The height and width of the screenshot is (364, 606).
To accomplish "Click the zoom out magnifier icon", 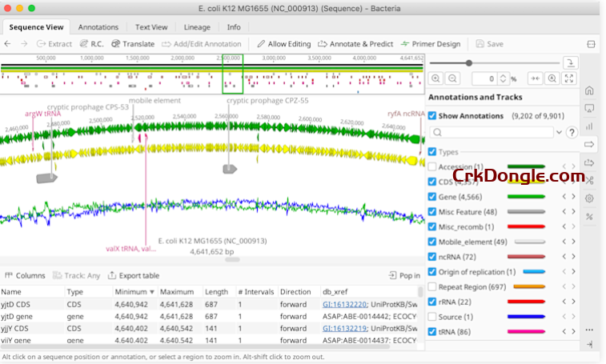I will (x=453, y=78).
